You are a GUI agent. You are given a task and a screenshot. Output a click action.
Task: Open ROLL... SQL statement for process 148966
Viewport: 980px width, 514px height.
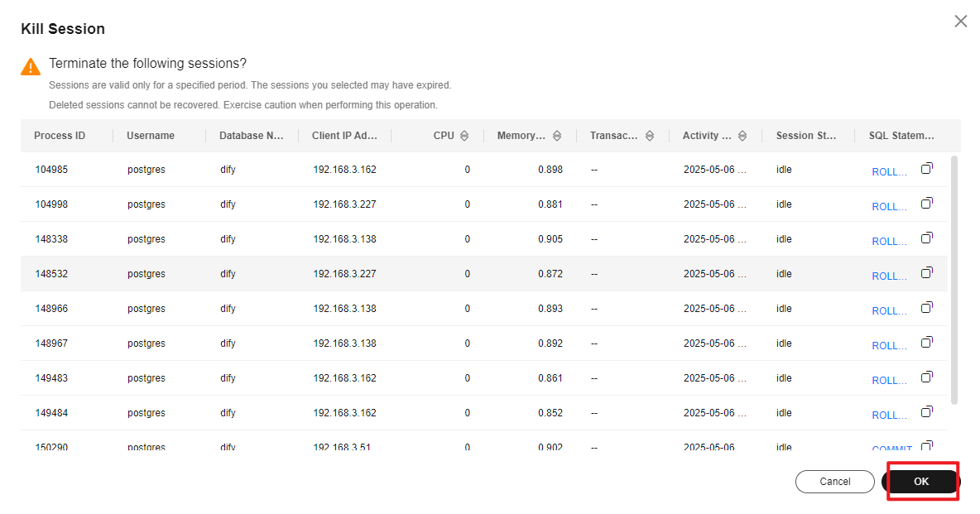tap(890, 311)
